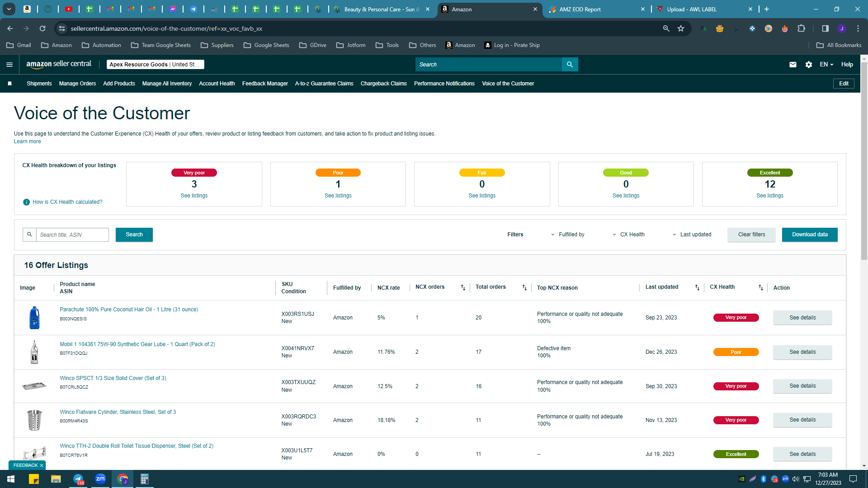
Task: Bookmark this page with the star icon
Action: pos(681,28)
